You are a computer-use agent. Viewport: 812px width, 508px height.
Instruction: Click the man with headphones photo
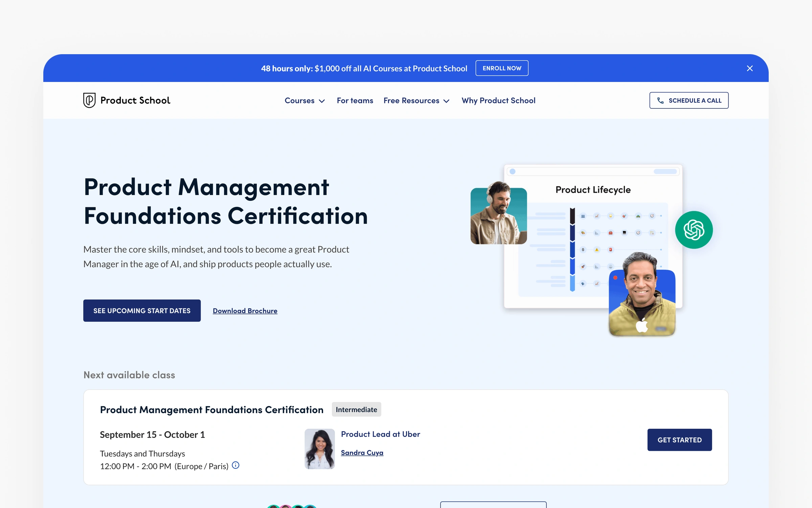point(498,213)
